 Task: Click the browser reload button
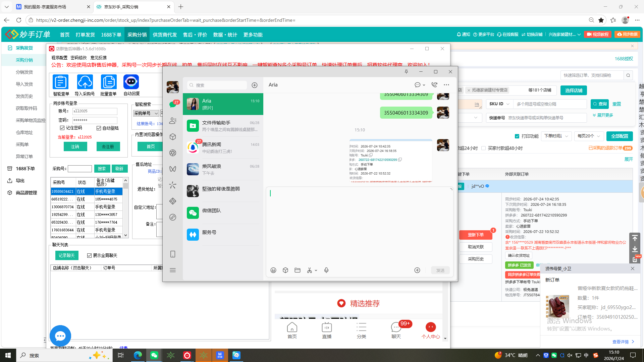coord(19,20)
